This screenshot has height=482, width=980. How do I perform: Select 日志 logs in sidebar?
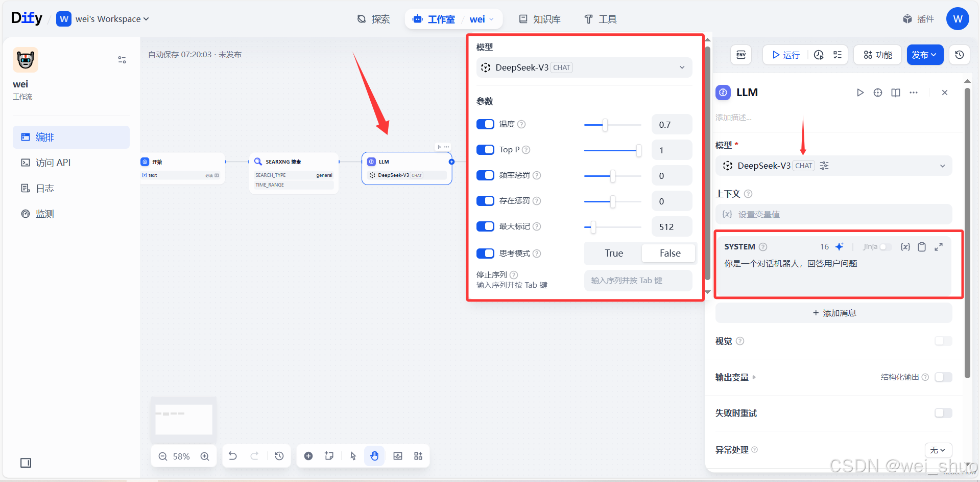(71, 188)
